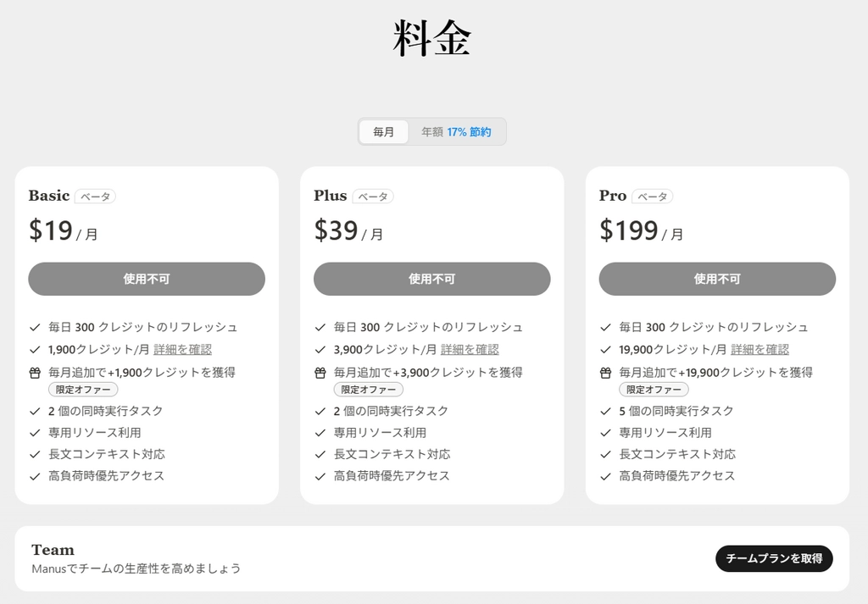Click the 使用不可 button on Basic plan
The width and height of the screenshot is (868, 604).
click(147, 279)
